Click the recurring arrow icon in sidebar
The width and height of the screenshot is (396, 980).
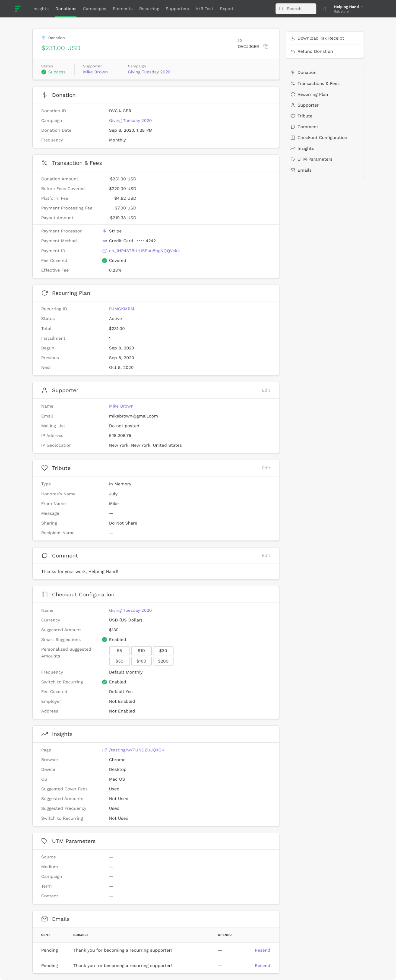pyautogui.click(x=293, y=94)
